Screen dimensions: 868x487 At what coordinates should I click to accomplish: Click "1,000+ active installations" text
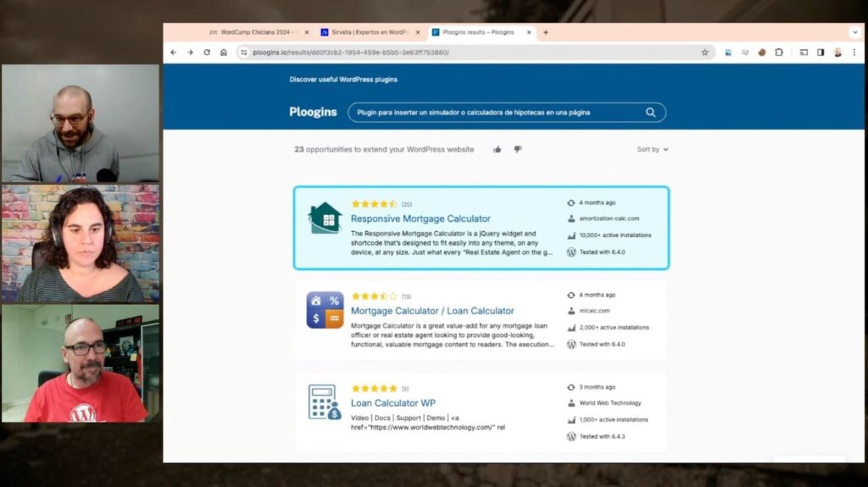614,419
